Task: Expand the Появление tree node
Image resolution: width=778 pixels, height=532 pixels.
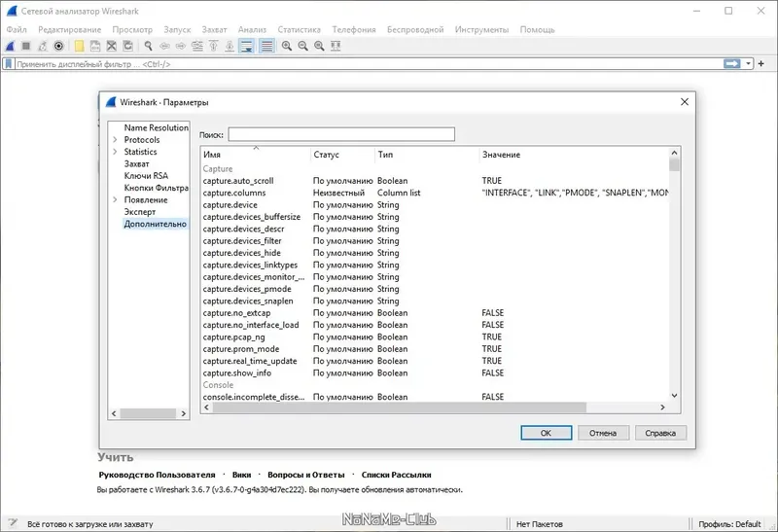Action: [x=115, y=200]
